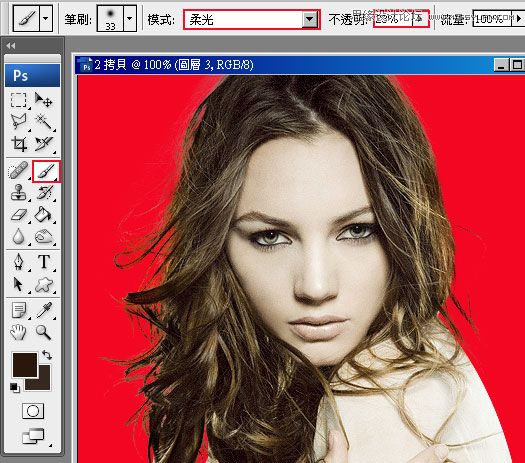The height and width of the screenshot is (463, 525).
Task: Swap foreground and background colors
Action: [47, 356]
